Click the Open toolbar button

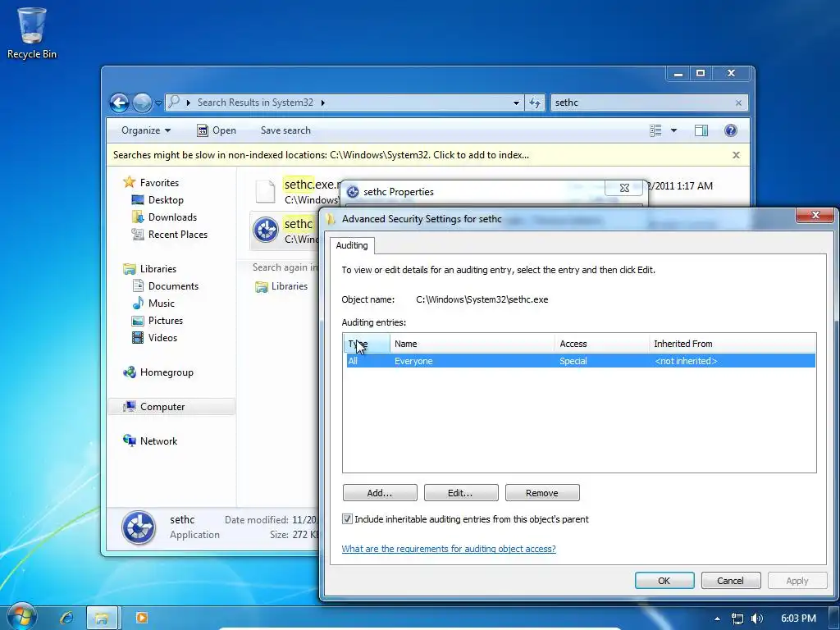coord(217,130)
